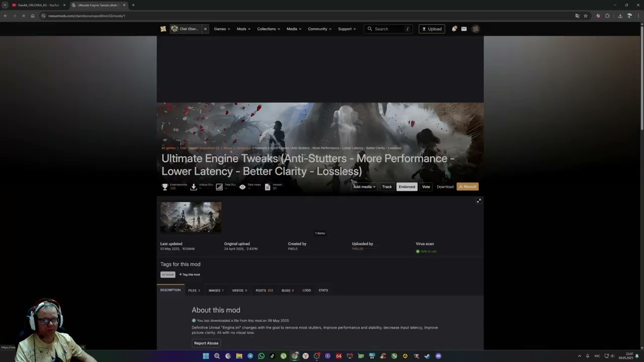Open the messages envelope icon
This screenshot has height=362, width=644.
tap(464, 29)
